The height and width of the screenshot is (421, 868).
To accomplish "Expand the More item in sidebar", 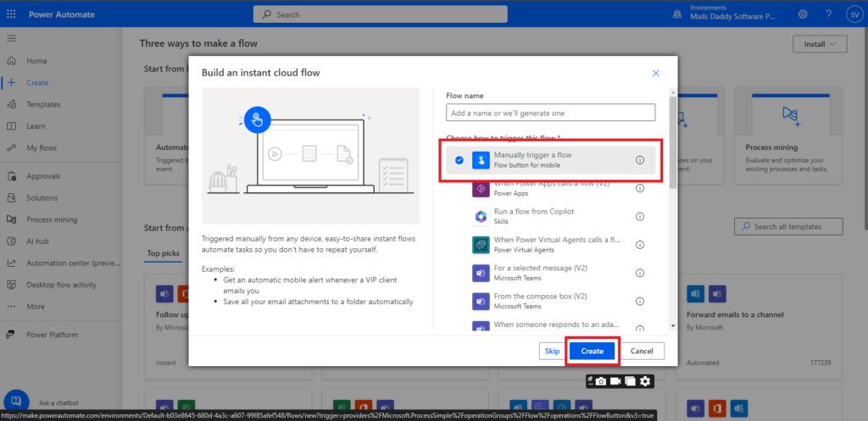I will [36, 307].
